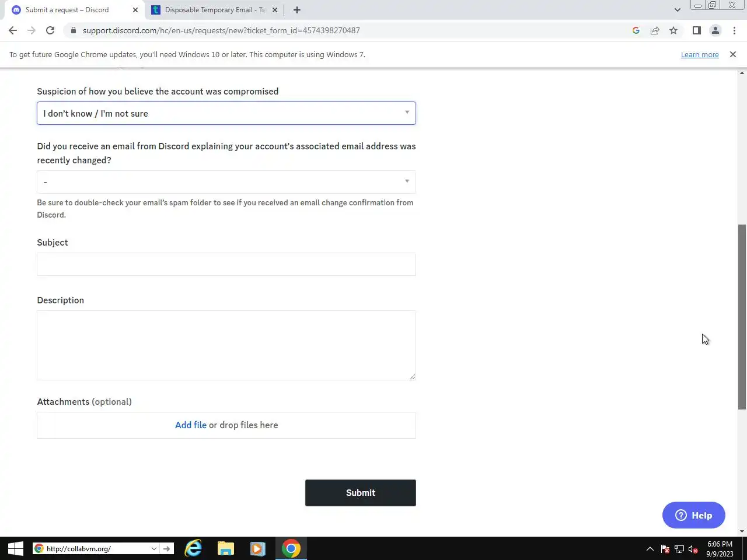The width and height of the screenshot is (747, 560).
Task: Go back with the browser back arrow
Action: (x=13, y=30)
